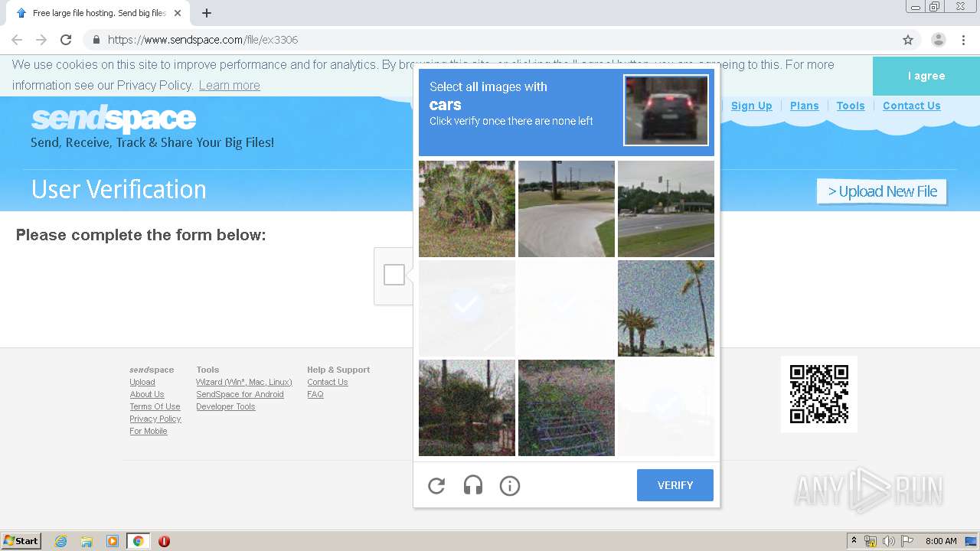This screenshot has width=980, height=551.
Task: Open the Tools header link
Action: (851, 106)
